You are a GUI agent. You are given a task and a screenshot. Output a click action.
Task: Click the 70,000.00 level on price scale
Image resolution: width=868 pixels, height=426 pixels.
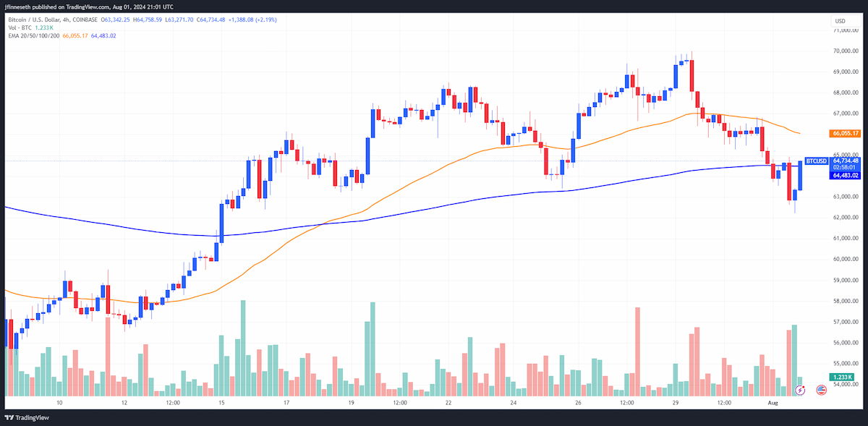click(845, 51)
